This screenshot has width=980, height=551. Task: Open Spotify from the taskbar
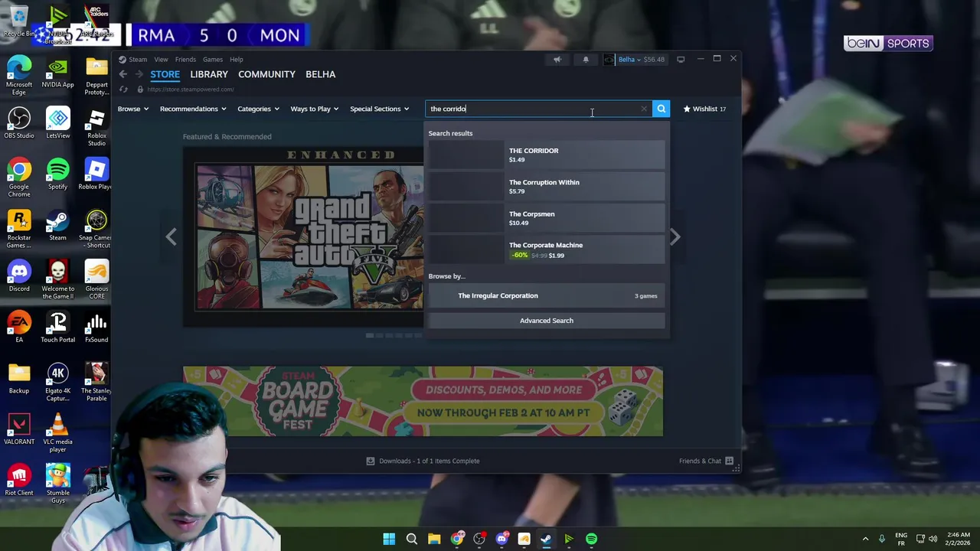(591, 539)
